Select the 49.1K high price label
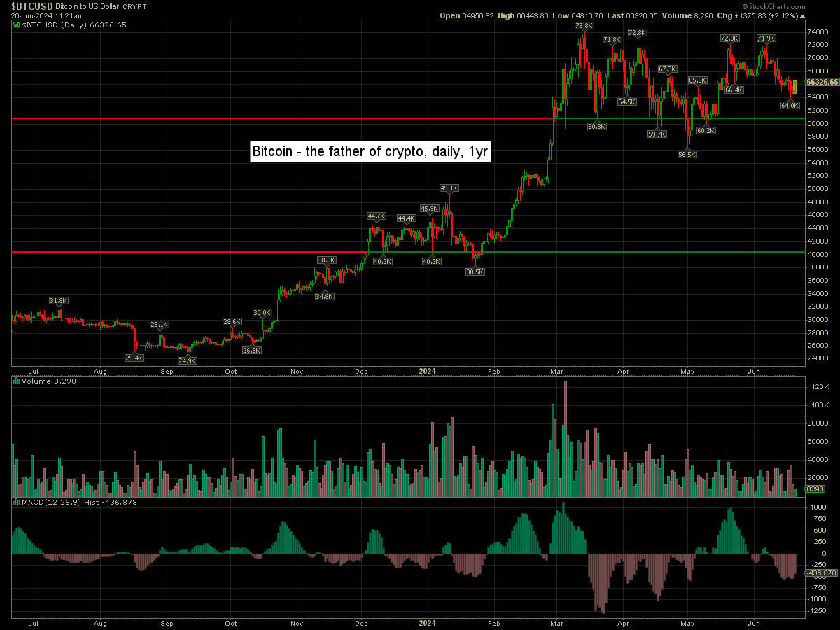 coord(449,188)
